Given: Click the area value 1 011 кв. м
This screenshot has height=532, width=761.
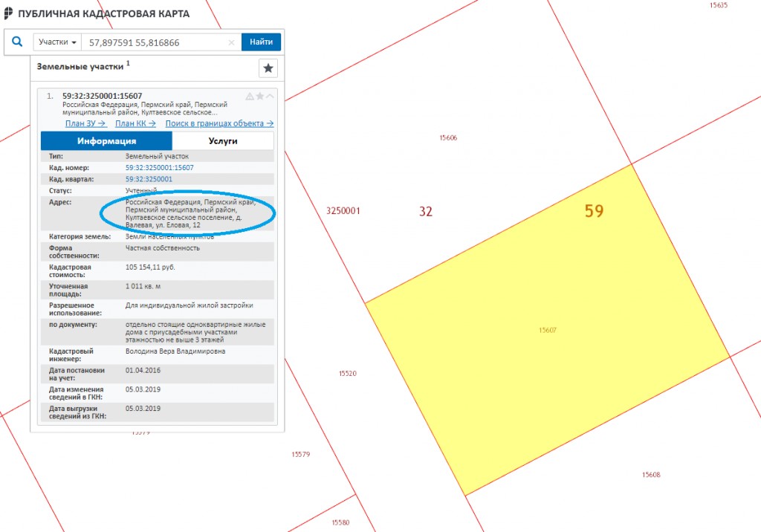Looking at the screenshot, I should 143,286.
